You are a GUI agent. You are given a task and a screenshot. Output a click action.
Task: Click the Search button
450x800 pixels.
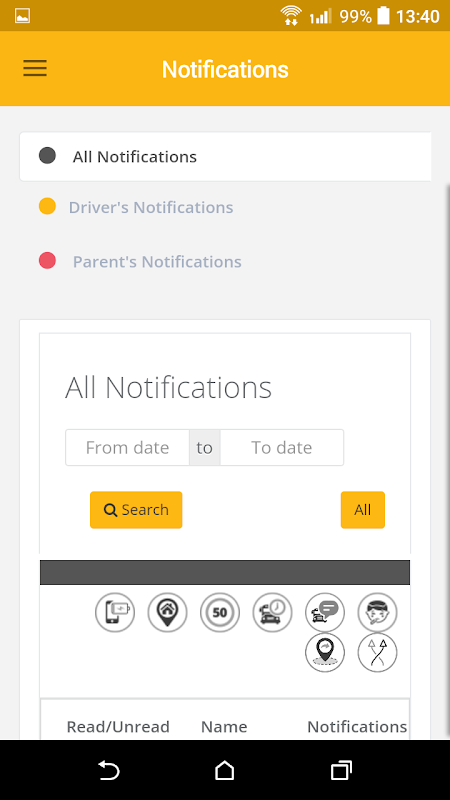[136, 510]
